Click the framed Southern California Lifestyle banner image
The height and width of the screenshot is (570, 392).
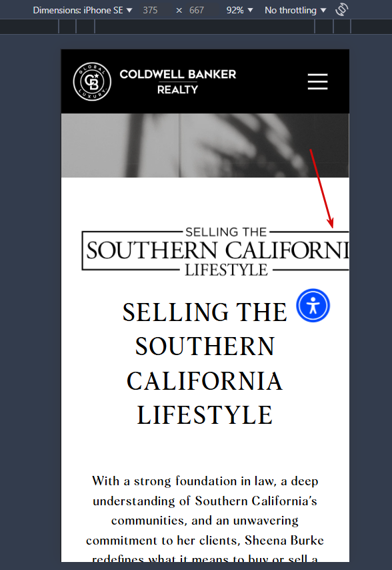pos(215,251)
